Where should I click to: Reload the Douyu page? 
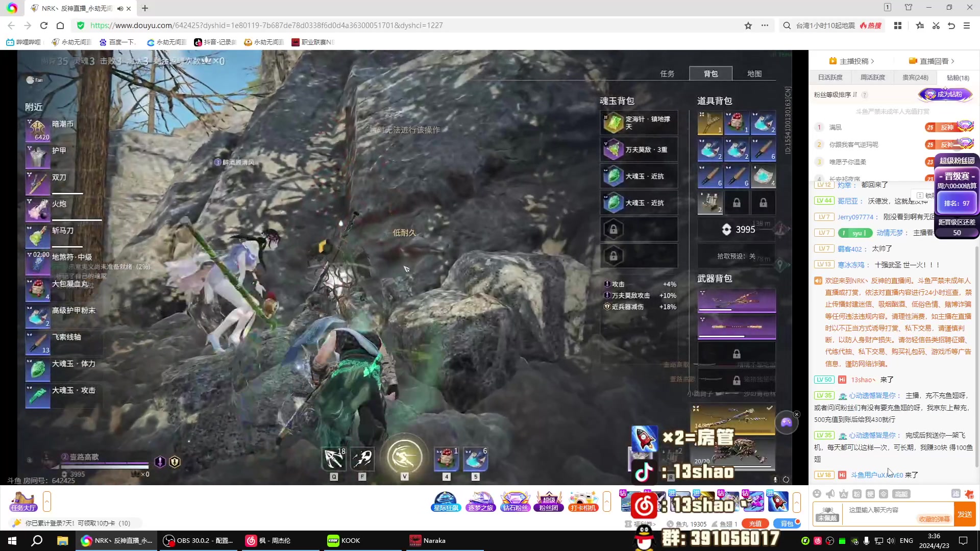[44, 26]
